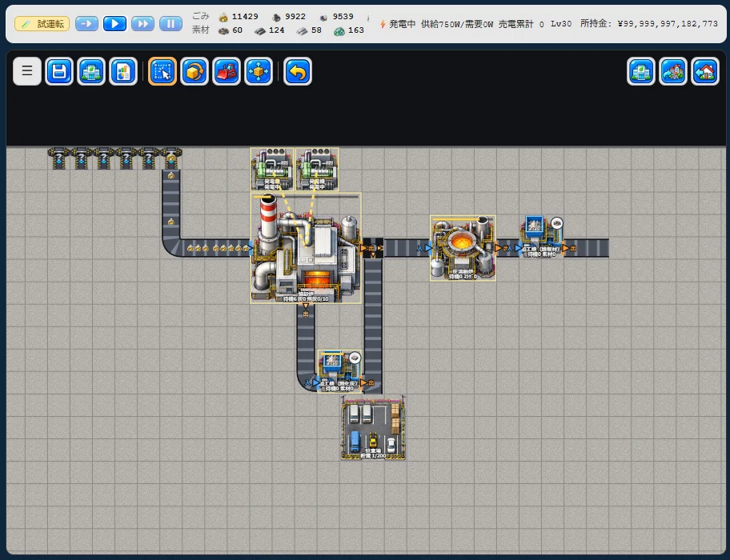Select the processing machine right of the furnace
730x560 pixels.
tap(541, 238)
